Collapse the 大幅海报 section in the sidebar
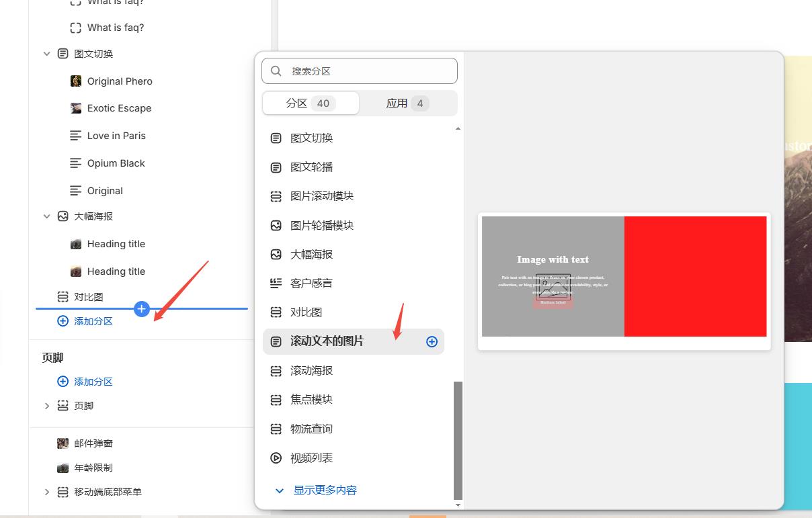This screenshot has height=518, width=812. [46, 216]
